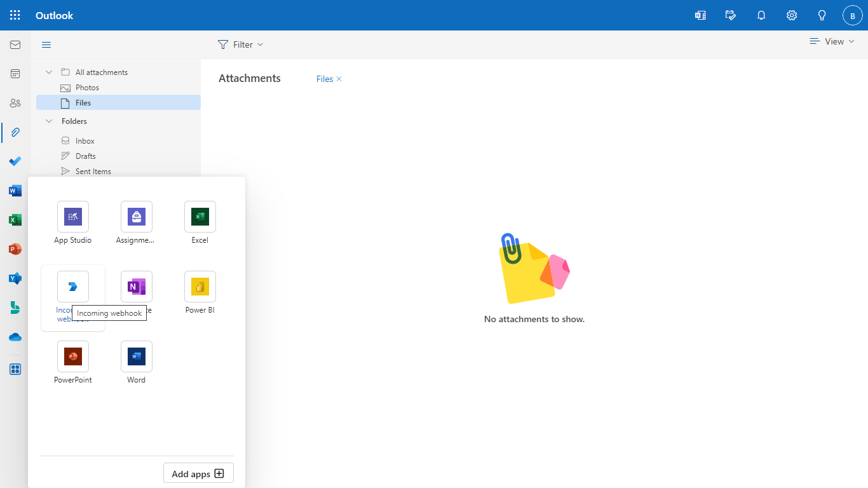Screen dimensions: 868x488
Task: Launch PowerPoint from the left rail
Action: point(15,249)
